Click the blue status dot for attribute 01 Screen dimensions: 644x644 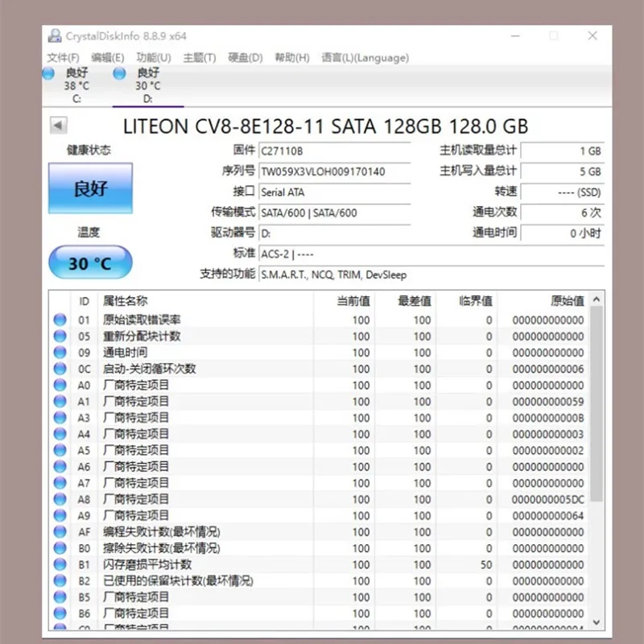(59, 320)
